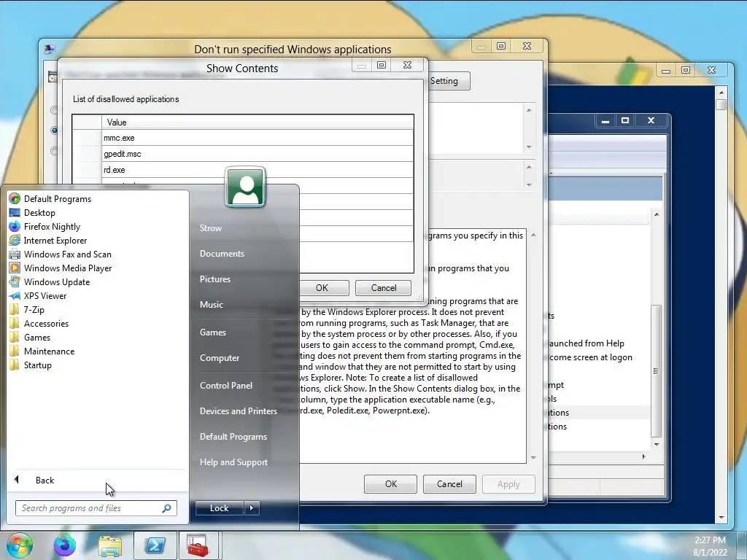Viewport: 747px width, 560px height.
Task: Click the search magnifier icon
Action: tap(167, 508)
